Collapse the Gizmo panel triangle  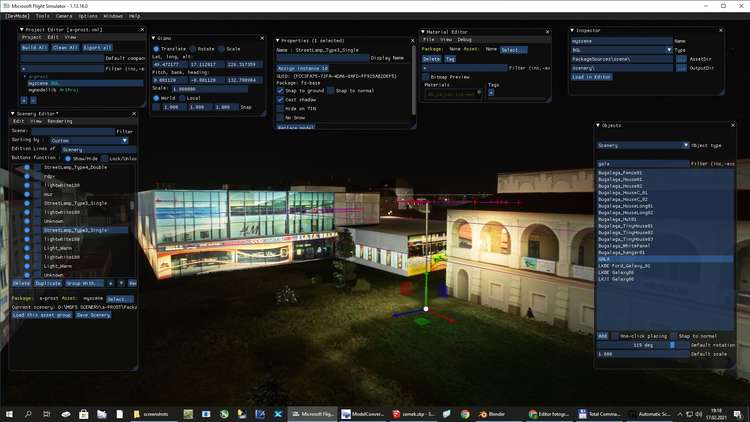(x=154, y=38)
